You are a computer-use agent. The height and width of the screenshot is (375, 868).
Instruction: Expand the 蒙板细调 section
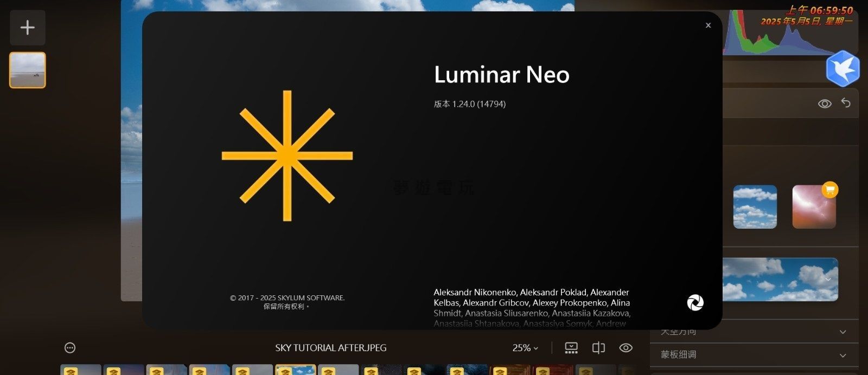[x=754, y=354]
